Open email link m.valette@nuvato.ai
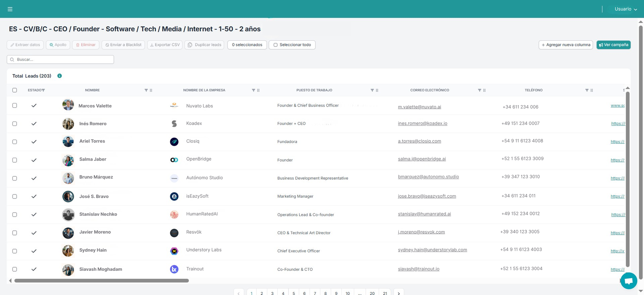The width and height of the screenshot is (644, 295). point(419,107)
